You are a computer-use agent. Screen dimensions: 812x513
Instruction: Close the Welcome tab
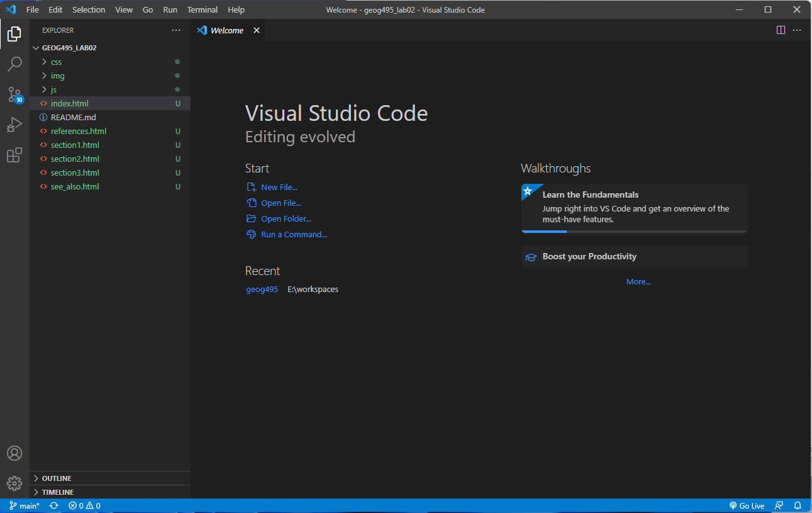coord(256,30)
